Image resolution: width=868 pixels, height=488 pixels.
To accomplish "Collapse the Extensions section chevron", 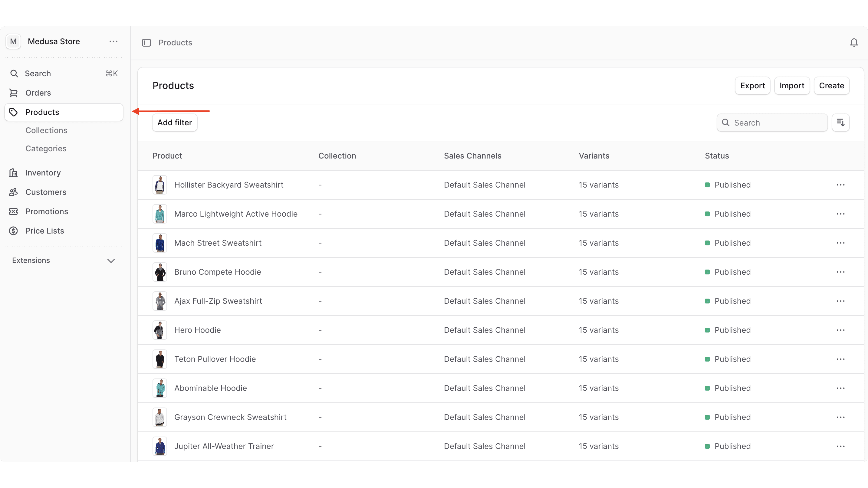I will tap(111, 260).
